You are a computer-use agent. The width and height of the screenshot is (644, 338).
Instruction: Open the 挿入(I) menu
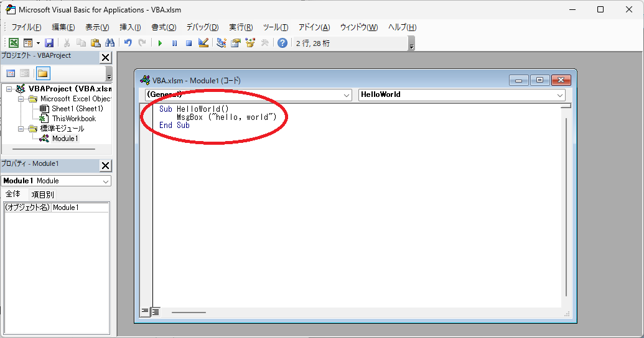[x=130, y=27]
